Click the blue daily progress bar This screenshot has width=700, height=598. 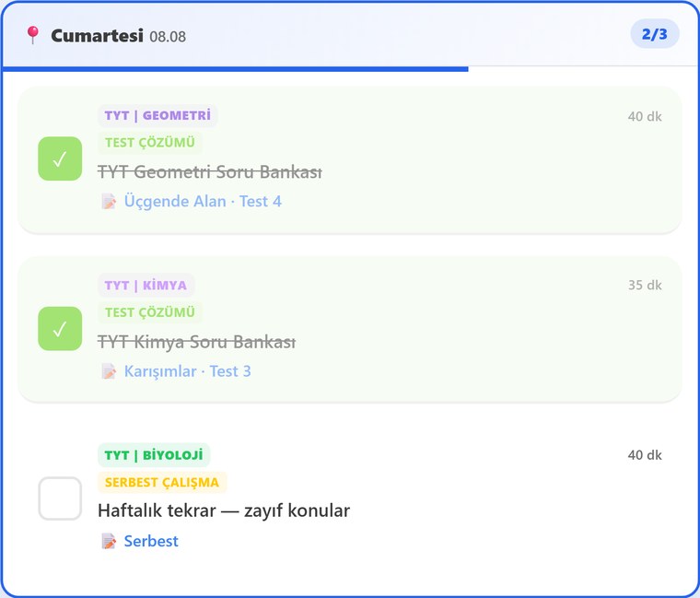[235, 69]
